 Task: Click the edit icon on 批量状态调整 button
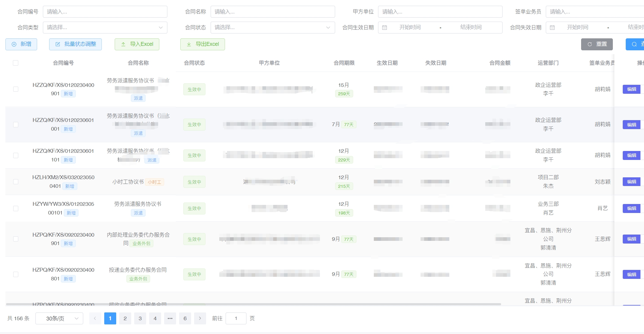(58, 44)
